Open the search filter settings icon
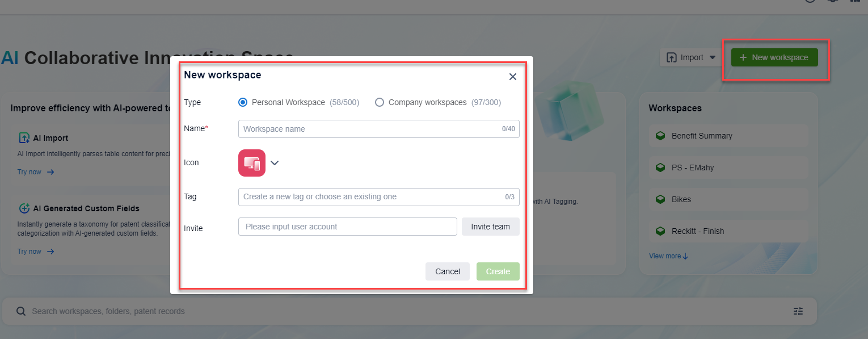Viewport: 868px width, 339px height. [798, 311]
